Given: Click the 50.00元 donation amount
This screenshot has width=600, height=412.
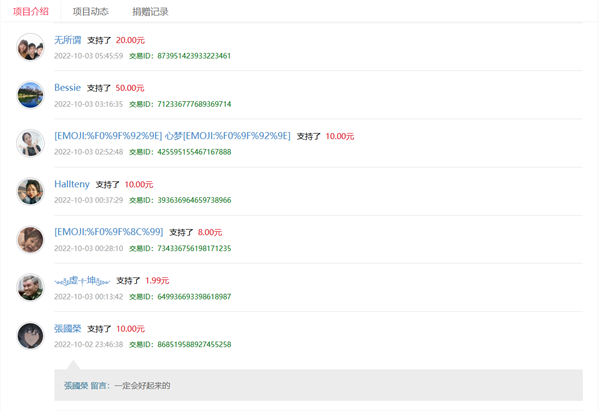Looking at the screenshot, I should pos(130,88).
